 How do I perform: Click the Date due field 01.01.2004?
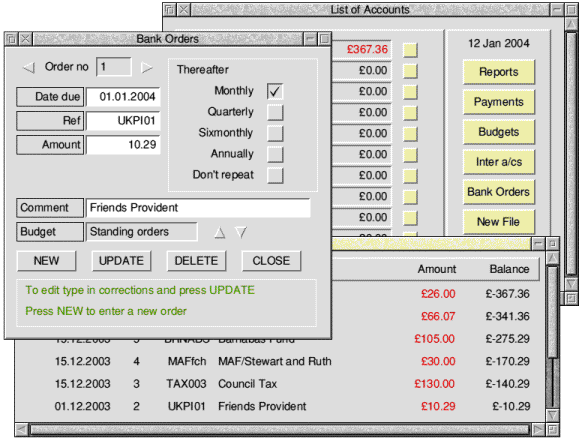pos(123,97)
